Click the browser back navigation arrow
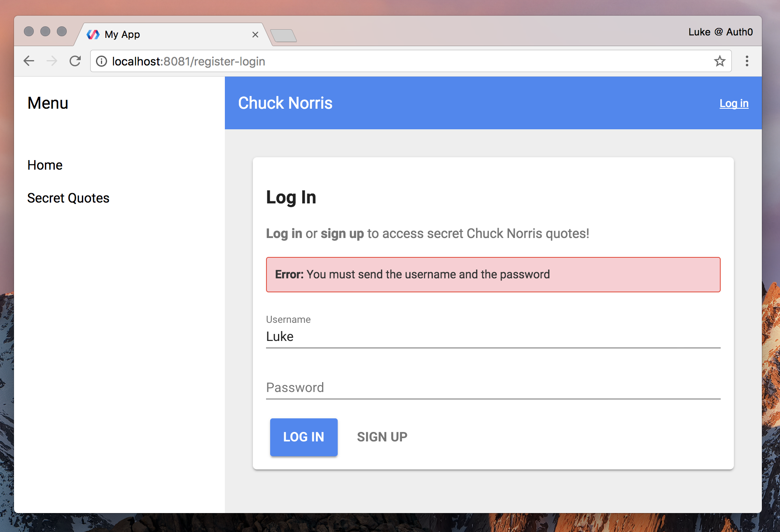The width and height of the screenshot is (780, 532). [29, 61]
